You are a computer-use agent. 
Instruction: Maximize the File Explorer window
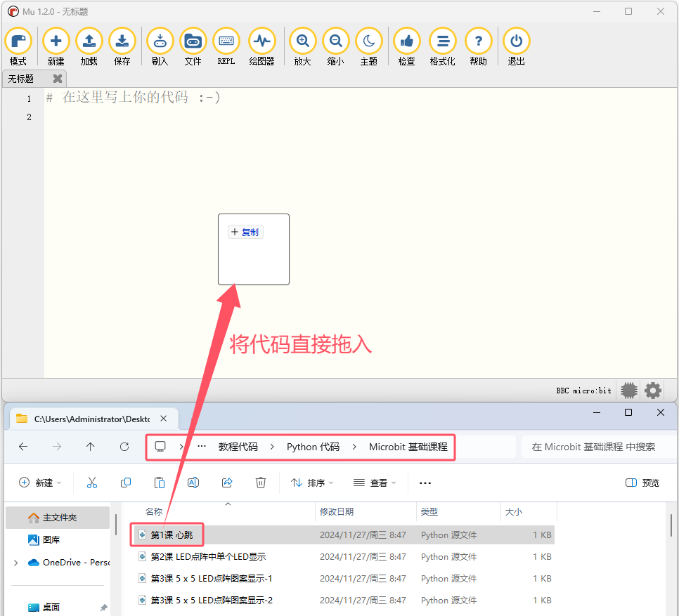(x=628, y=413)
